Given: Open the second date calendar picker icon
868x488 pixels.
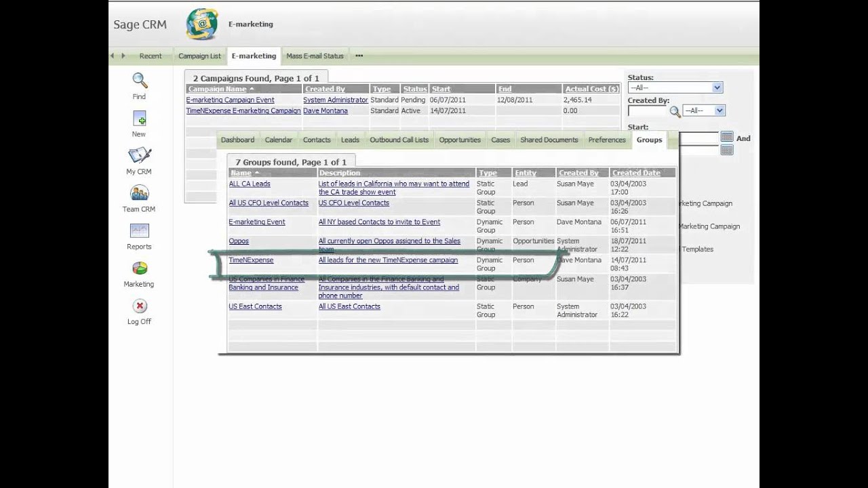Looking at the screenshot, I should coord(727,150).
